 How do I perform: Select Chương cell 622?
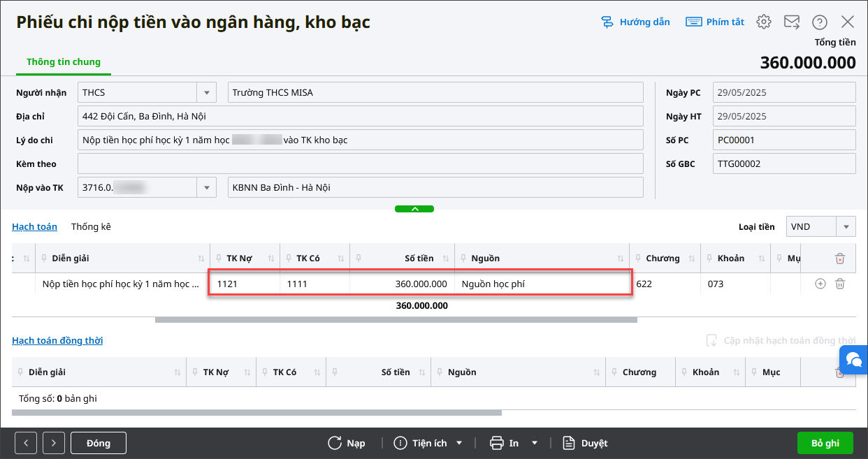664,284
